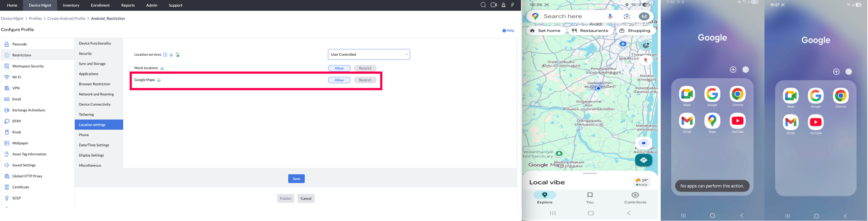
Task: Set Mock locations to Restrict
Action: 365,68
